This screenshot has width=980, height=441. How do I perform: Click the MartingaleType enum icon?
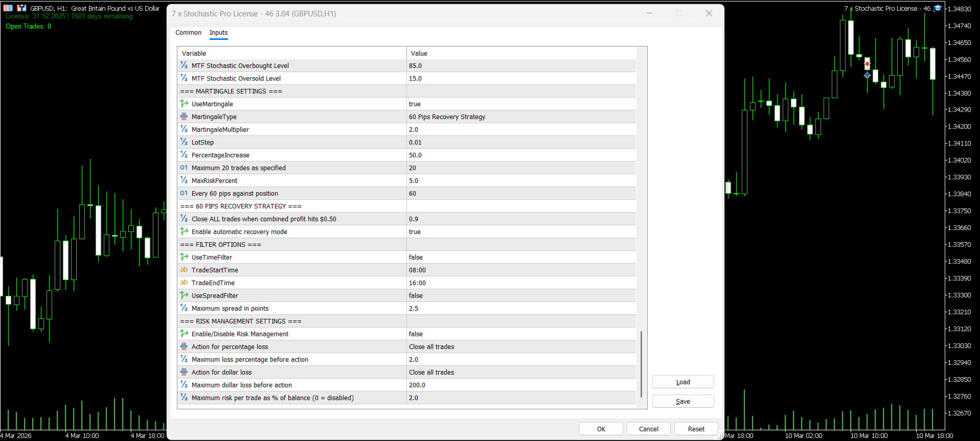[x=184, y=117]
